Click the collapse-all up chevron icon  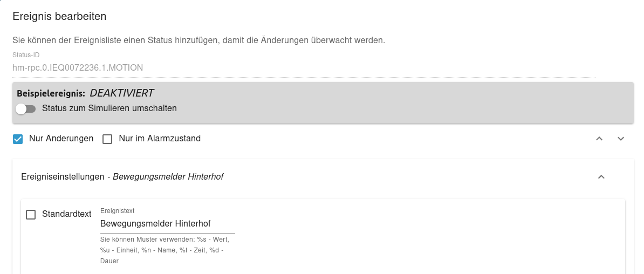(599, 139)
